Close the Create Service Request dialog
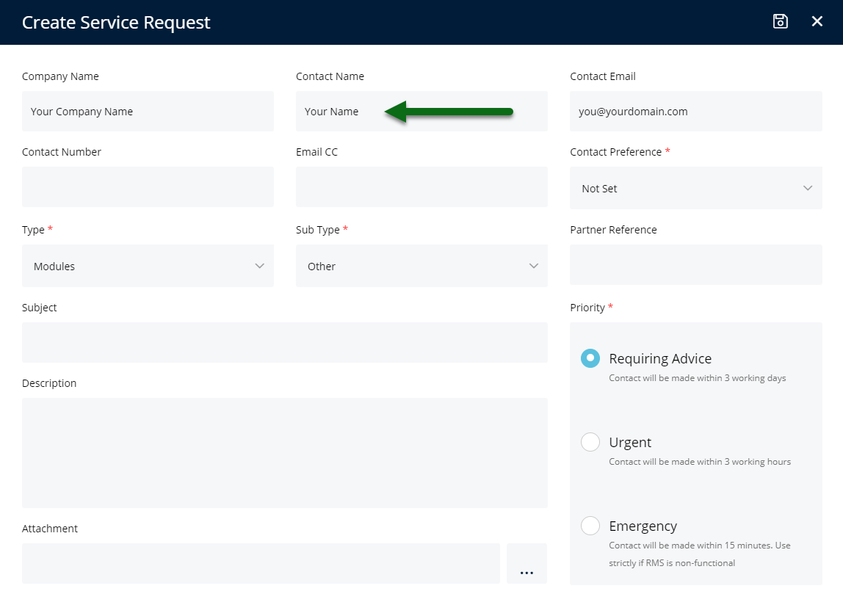843x616 pixels. click(817, 21)
